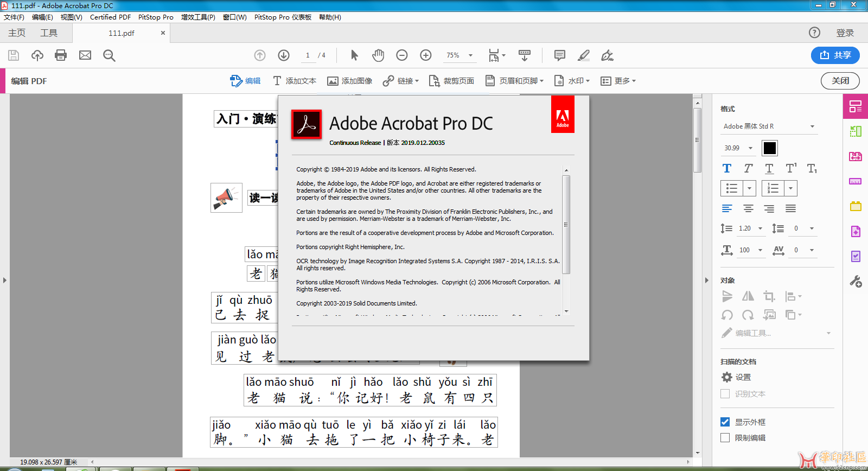Open the 编辑(E) menu
The height and width of the screenshot is (471, 868).
click(42, 17)
